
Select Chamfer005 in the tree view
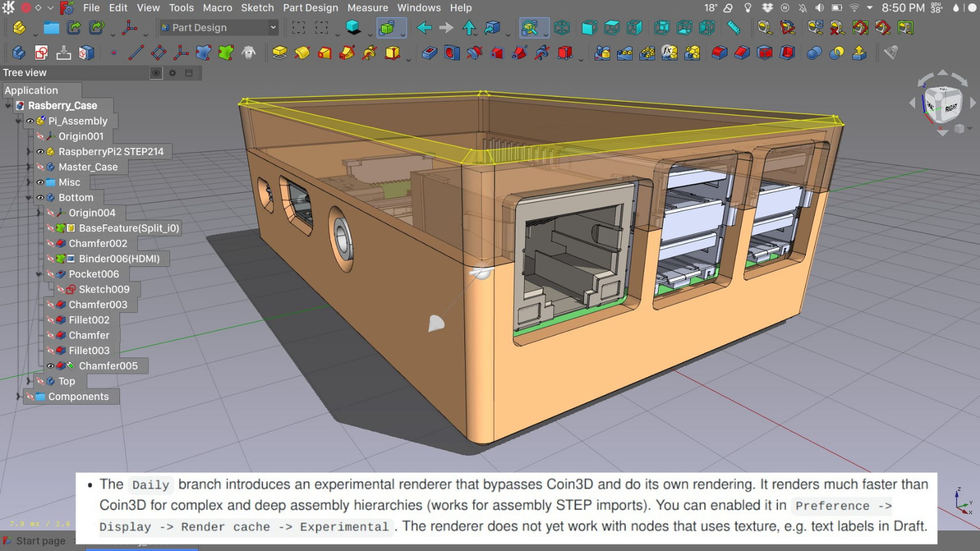click(108, 366)
